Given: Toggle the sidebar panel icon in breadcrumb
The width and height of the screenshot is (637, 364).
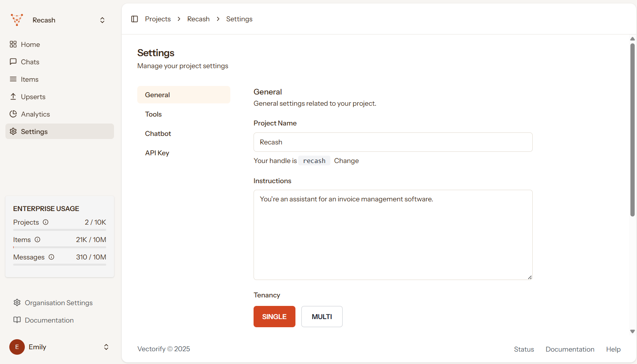Looking at the screenshot, I should pyautogui.click(x=135, y=19).
